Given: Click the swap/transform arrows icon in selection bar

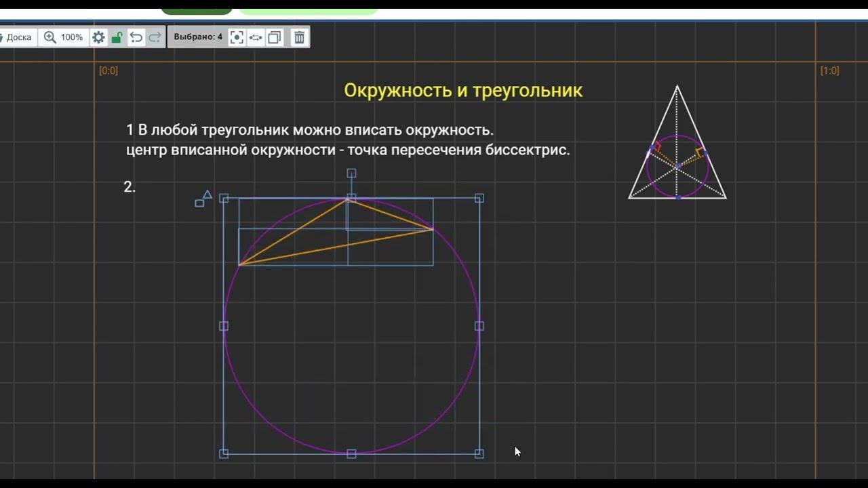Looking at the screenshot, I should tap(256, 37).
